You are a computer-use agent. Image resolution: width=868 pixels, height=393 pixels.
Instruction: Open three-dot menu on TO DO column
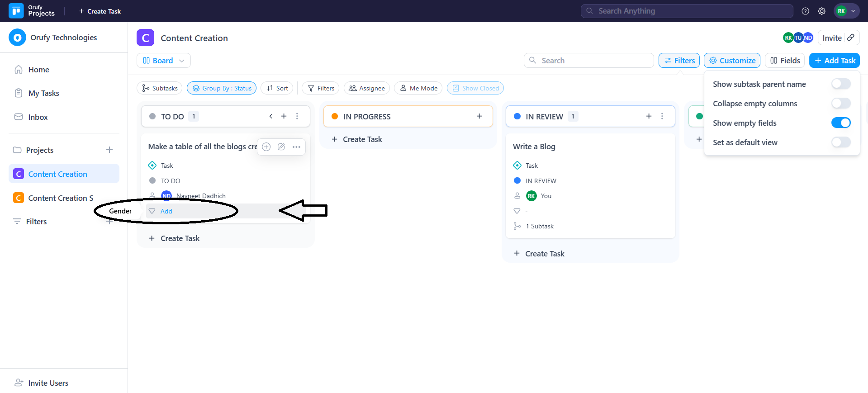coord(297,116)
